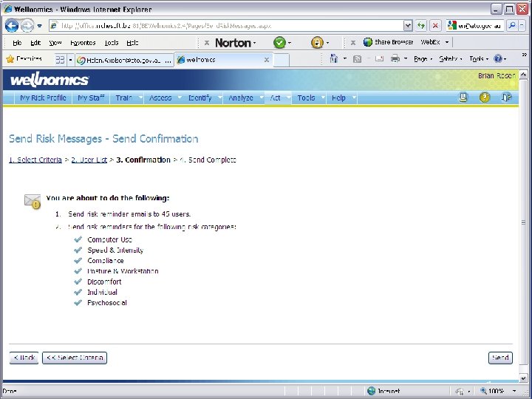Click the logout door icon in navbar
532x399 pixels.
(x=506, y=98)
